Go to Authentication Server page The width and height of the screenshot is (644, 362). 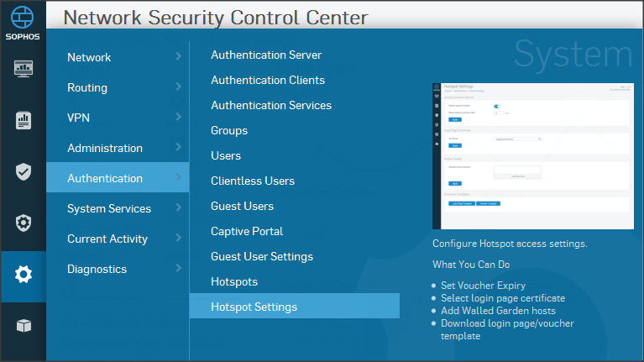pyautogui.click(x=266, y=55)
